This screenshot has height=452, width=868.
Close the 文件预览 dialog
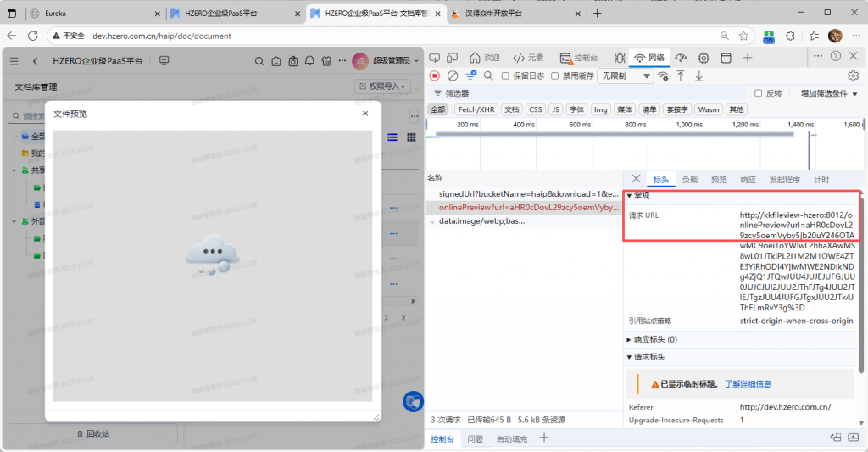pyautogui.click(x=365, y=113)
